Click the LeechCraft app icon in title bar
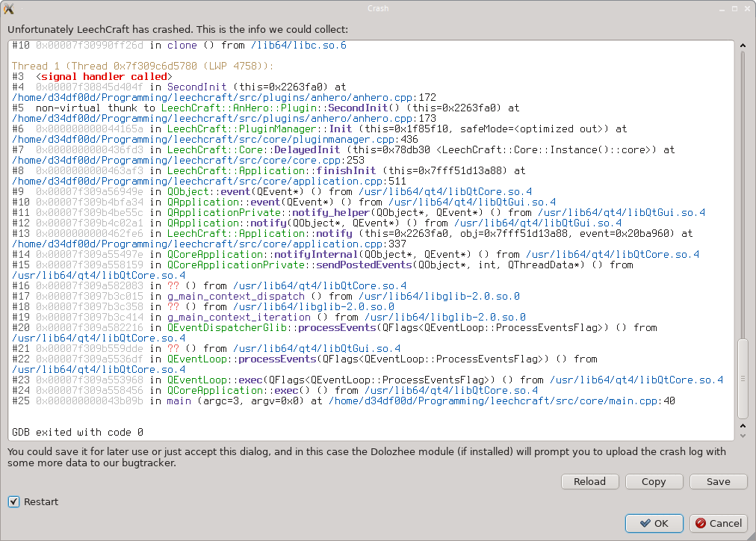 tap(9, 9)
